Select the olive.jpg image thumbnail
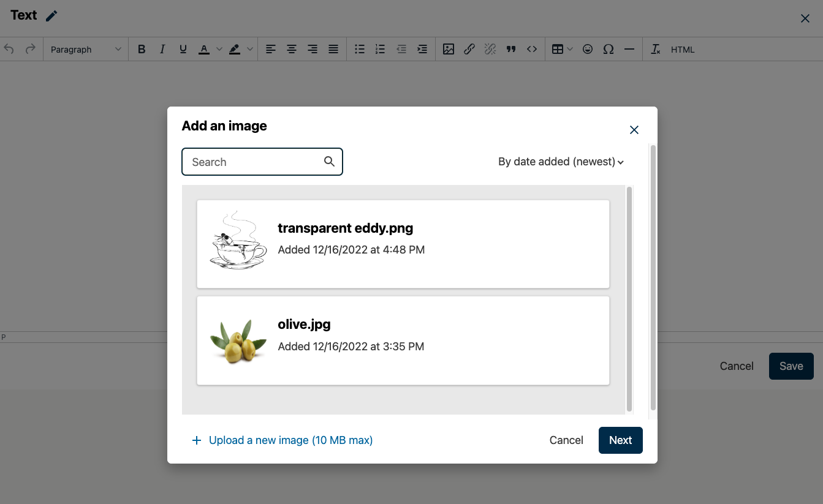The width and height of the screenshot is (823, 504). pos(238,341)
